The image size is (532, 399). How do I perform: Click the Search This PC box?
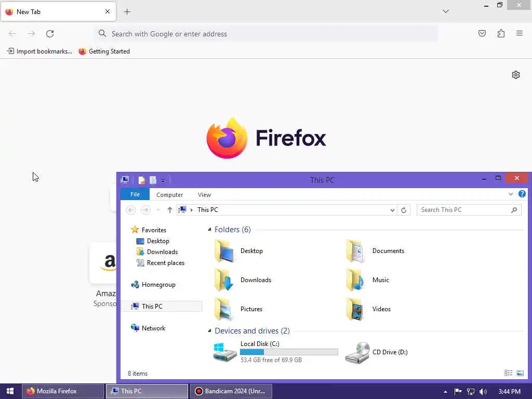tap(469, 210)
